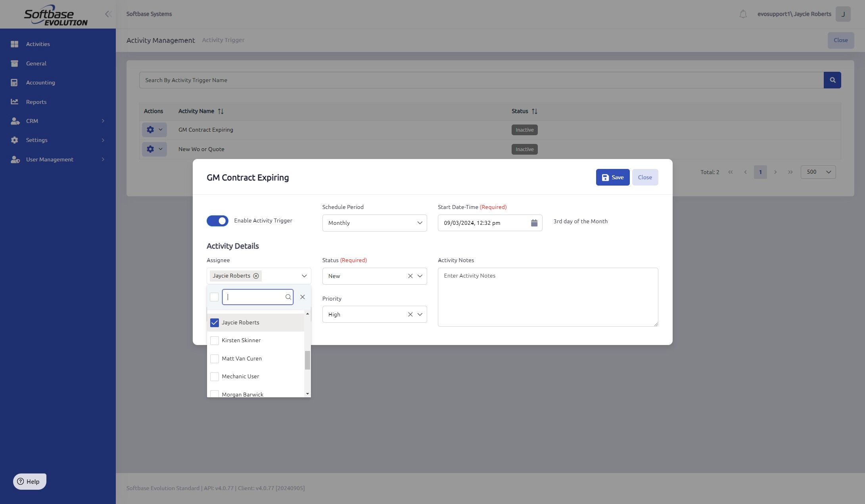Clear the Status field with X icon

pos(410,276)
